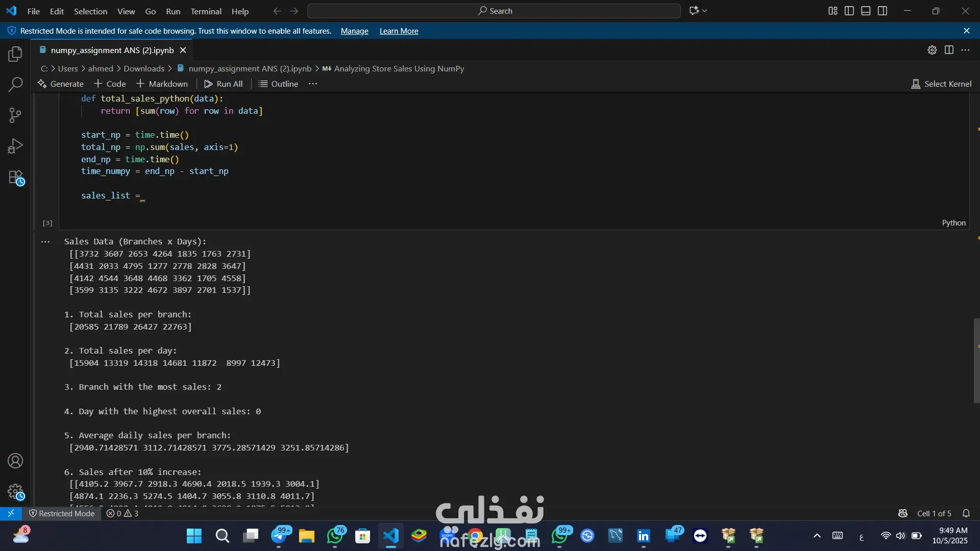This screenshot has width=980, height=551.
Task: Click the split editor icon
Action: tap(949, 50)
